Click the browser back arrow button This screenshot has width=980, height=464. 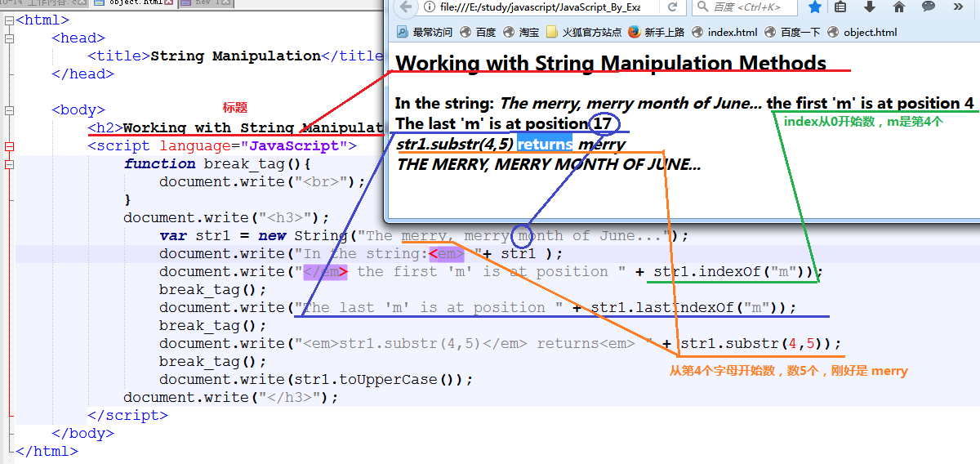tap(404, 7)
